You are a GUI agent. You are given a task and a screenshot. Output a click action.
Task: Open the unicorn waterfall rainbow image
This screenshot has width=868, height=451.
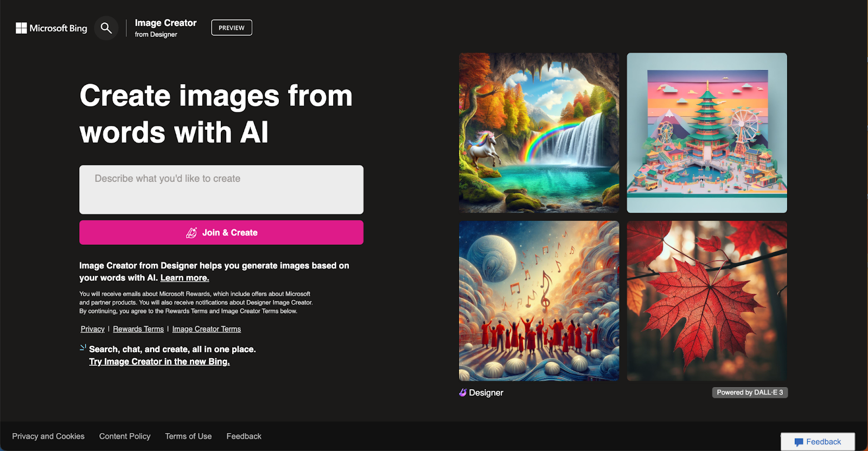pyautogui.click(x=539, y=132)
